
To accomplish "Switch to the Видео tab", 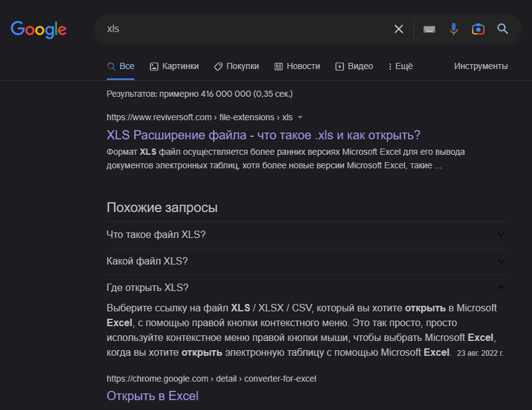I will pyautogui.click(x=354, y=66).
